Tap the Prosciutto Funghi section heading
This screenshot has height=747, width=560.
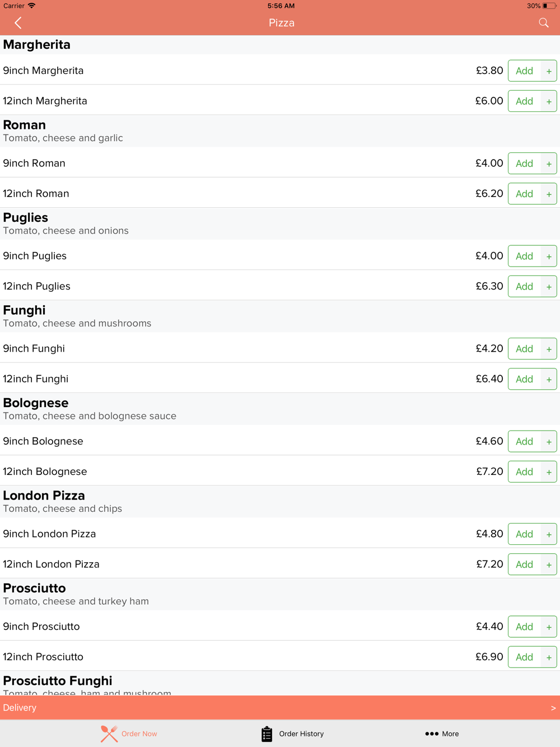(58, 681)
